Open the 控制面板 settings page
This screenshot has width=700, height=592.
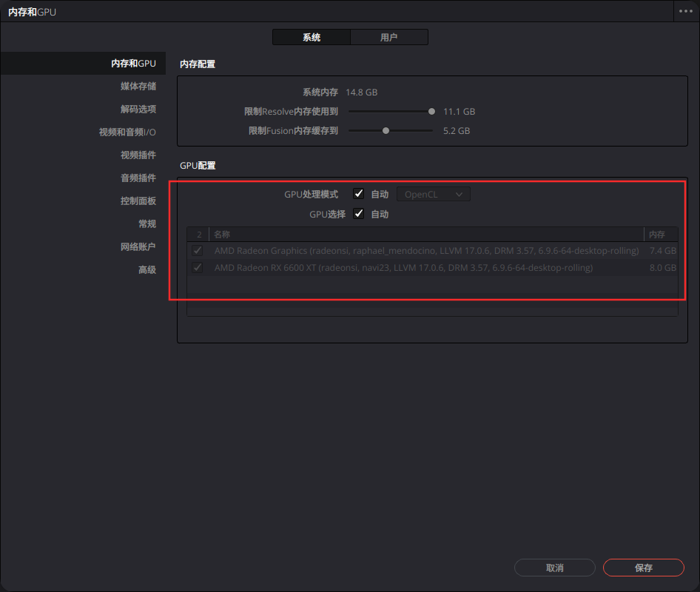[138, 201]
